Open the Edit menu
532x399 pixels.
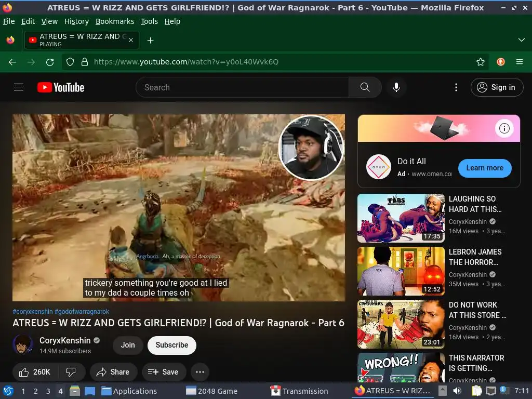(28, 21)
